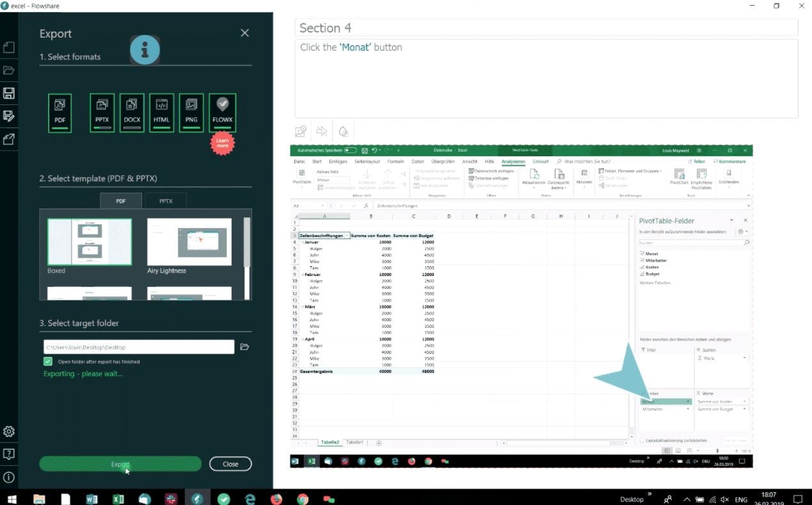
Task: Click the cursor arrow icon below description
Action: click(x=322, y=131)
